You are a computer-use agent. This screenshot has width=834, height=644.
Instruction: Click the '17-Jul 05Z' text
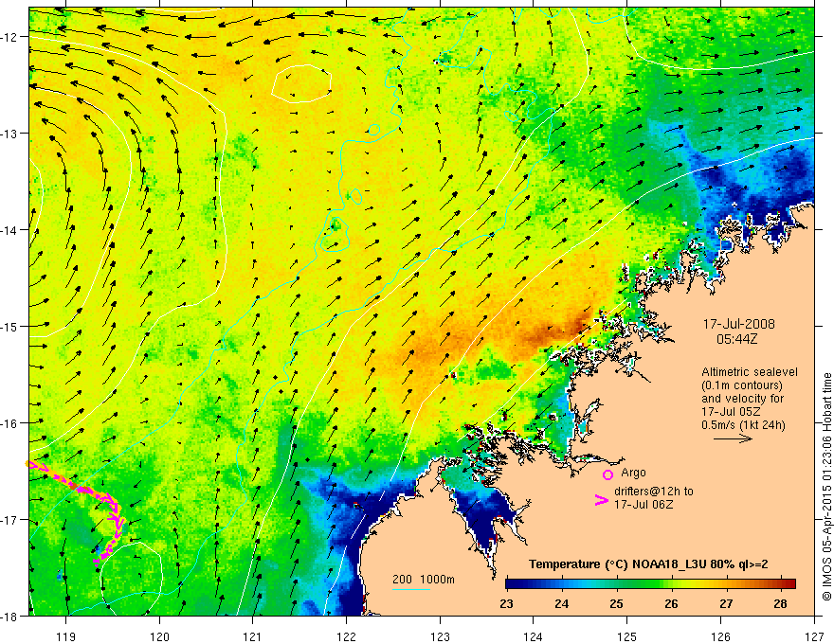click(x=731, y=412)
